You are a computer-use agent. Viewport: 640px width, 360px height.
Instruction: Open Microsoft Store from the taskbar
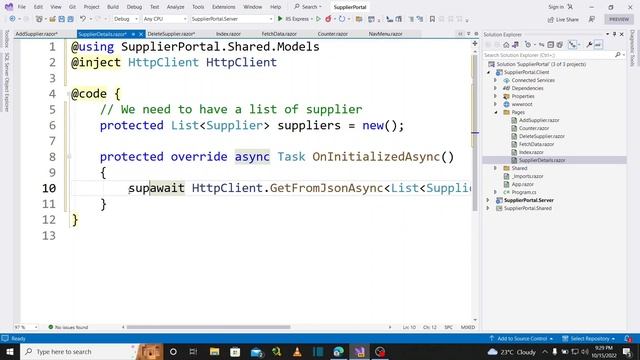tap(235, 351)
